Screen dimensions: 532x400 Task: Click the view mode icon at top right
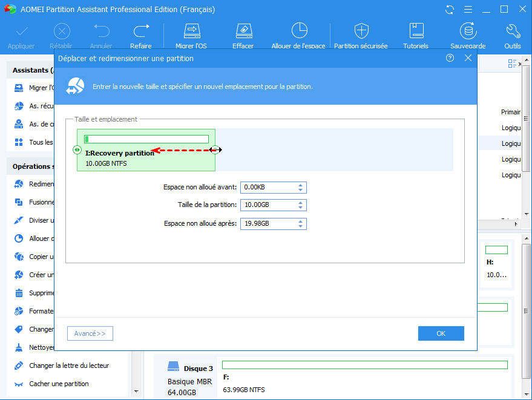click(x=512, y=64)
